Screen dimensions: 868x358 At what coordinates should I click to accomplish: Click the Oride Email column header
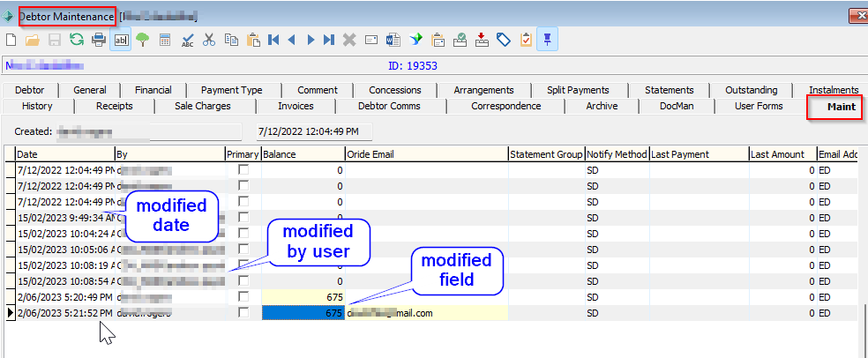(426, 154)
